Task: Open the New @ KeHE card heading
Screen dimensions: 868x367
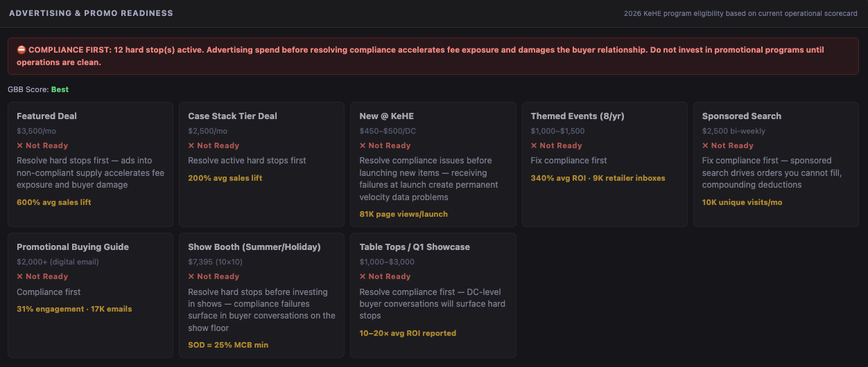Action: click(x=386, y=116)
